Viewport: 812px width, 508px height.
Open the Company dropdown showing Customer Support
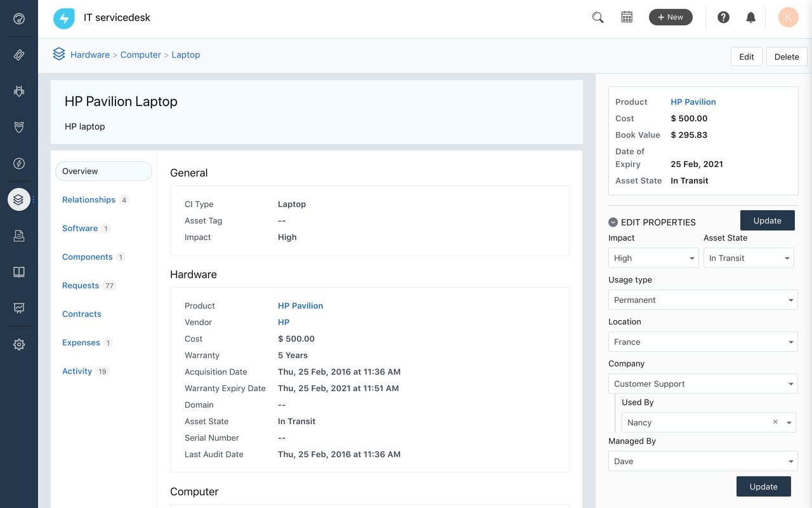(x=703, y=384)
